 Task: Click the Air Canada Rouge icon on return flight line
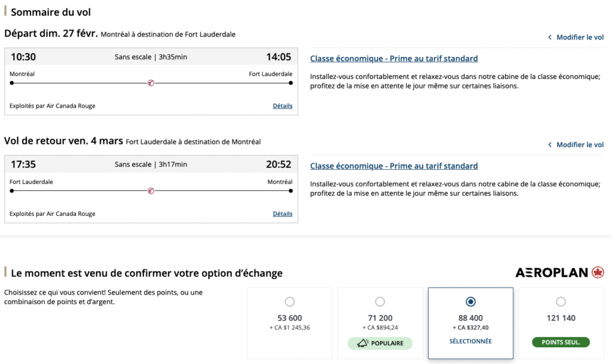click(151, 191)
